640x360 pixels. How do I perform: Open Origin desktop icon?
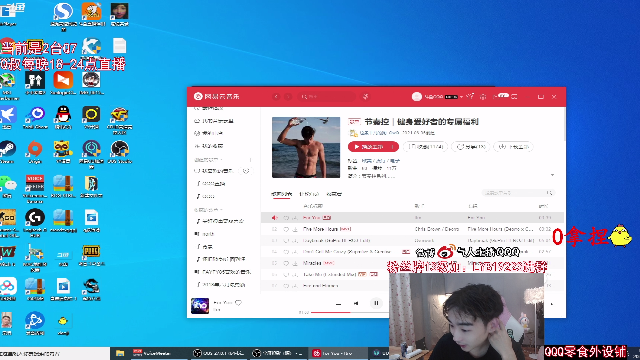tap(35, 151)
